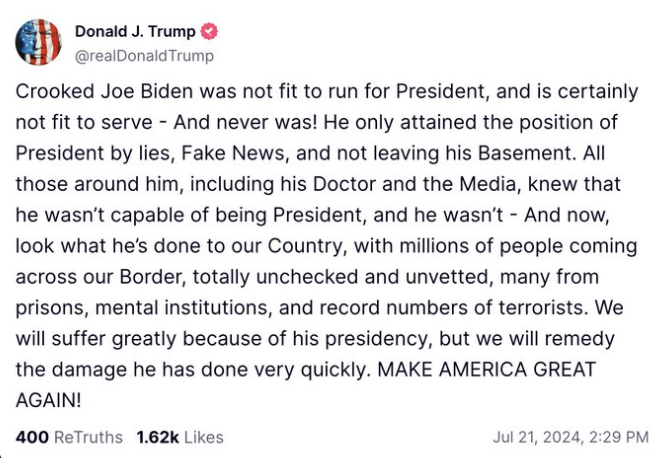The height and width of the screenshot is (458, 658).
Task: Click the word Border in post
Action: pos(151,277)
